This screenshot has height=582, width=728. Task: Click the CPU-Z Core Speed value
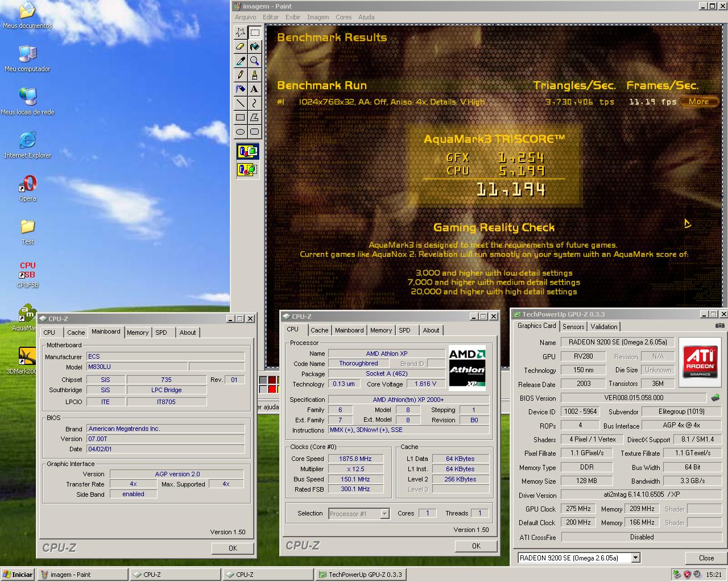click(x=355, y=459)
